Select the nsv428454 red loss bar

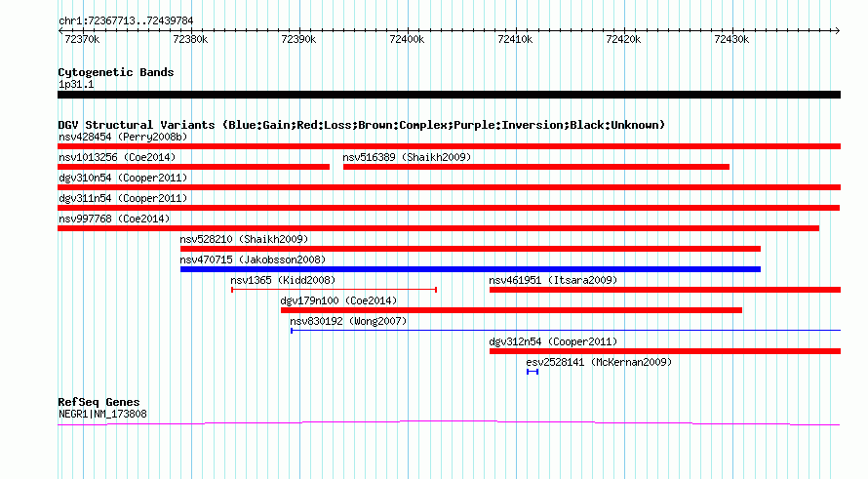coord(449,146)
